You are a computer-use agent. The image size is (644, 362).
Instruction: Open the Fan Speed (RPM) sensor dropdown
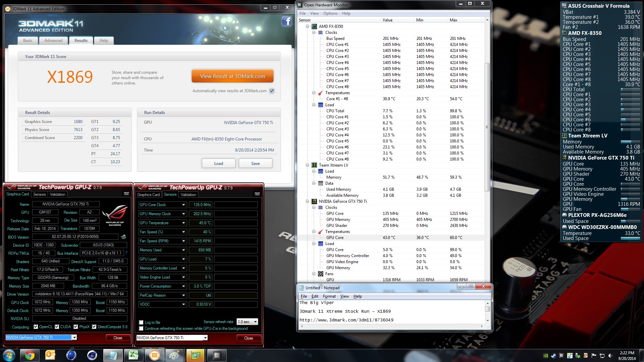pyautogui.click(x=183, y=241)
